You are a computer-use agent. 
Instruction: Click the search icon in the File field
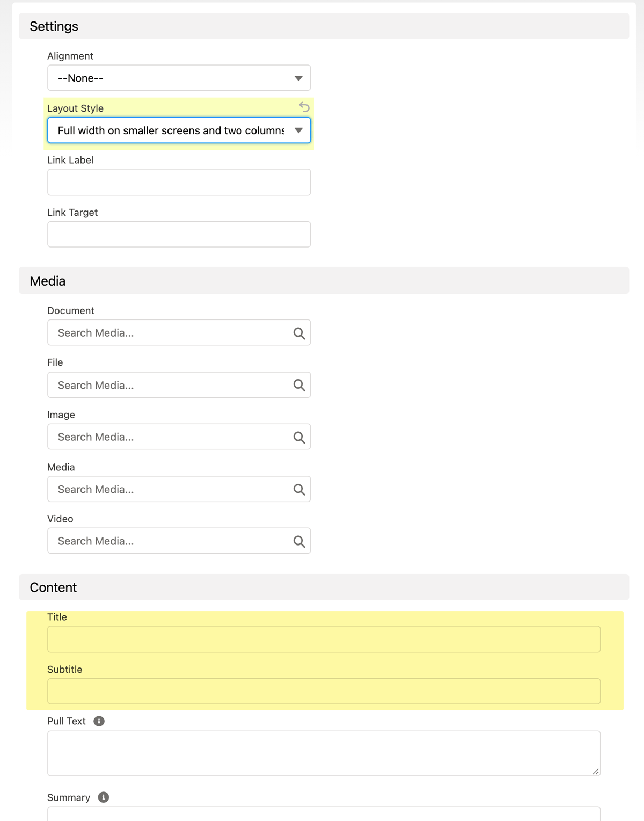coord(298,385)
